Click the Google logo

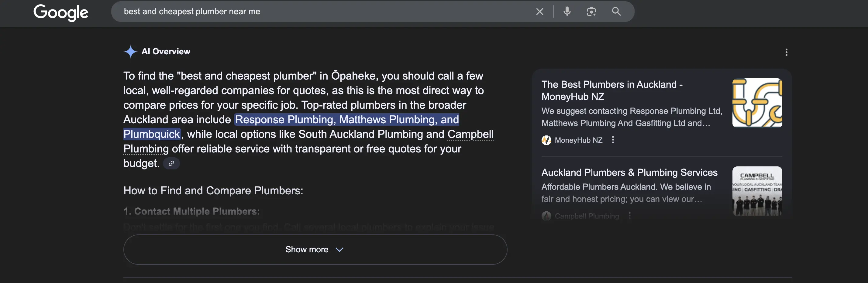pyautogui.click(x=61, y=12)
